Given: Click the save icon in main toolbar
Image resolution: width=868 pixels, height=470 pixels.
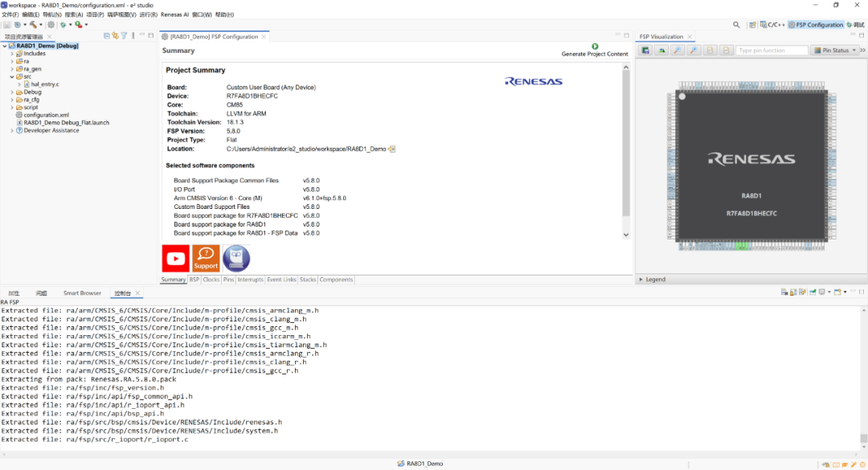Looking at the screenshot, I should (6, 25).
